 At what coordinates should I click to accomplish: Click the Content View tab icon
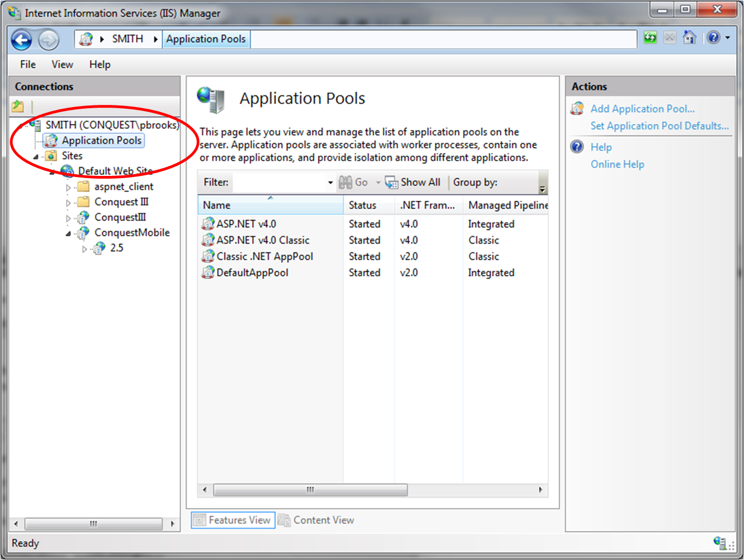(x=284, y=520)
